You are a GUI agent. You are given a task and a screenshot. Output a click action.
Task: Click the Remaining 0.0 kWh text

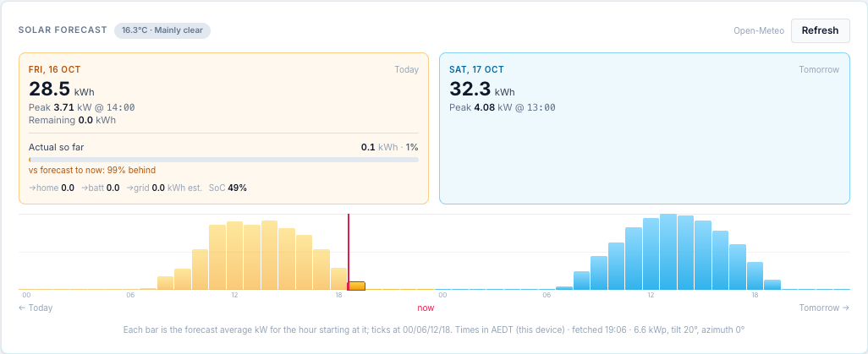click(72, 120)
